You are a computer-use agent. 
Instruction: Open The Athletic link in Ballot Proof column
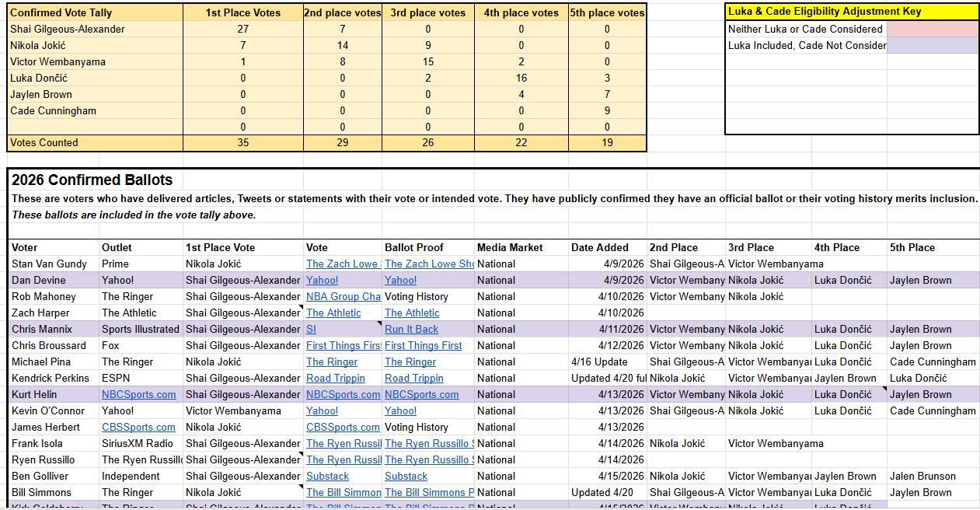[x=412, y=313]
